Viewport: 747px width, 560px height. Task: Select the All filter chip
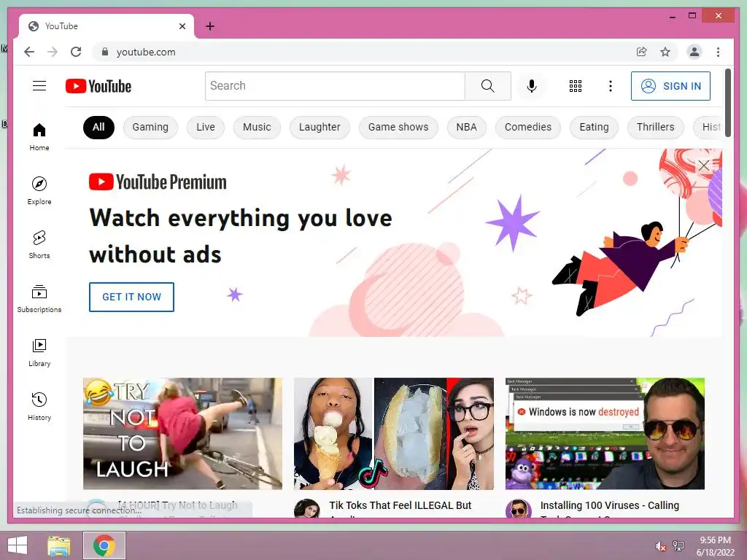point(98,127)
